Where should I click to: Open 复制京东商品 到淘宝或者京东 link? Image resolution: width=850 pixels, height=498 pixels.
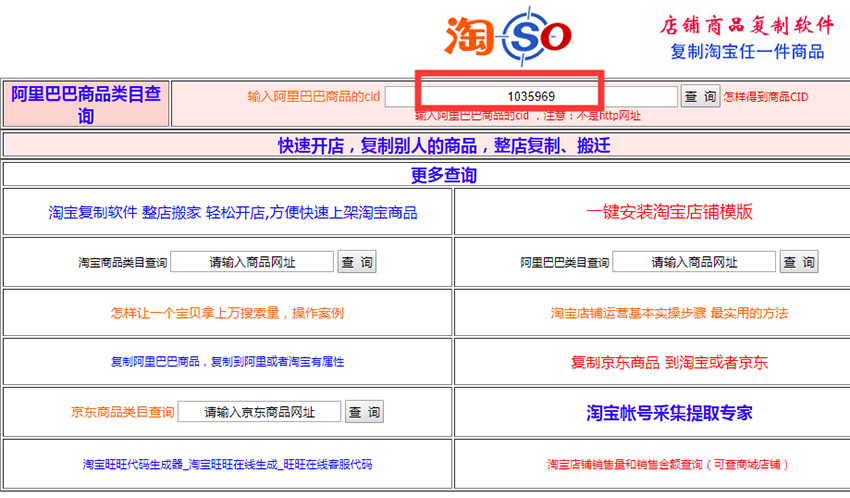[x=669, y=362]
